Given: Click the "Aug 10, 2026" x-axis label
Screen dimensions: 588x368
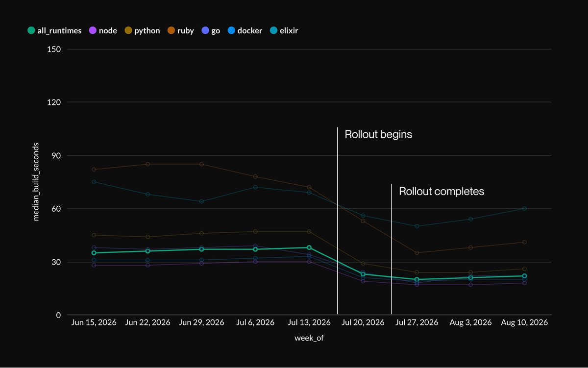Looking at the screenshot, I should (x=524, y=322).
